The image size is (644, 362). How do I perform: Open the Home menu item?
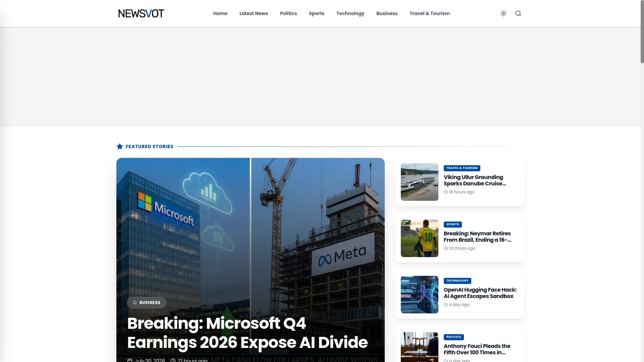click(220, 13)
